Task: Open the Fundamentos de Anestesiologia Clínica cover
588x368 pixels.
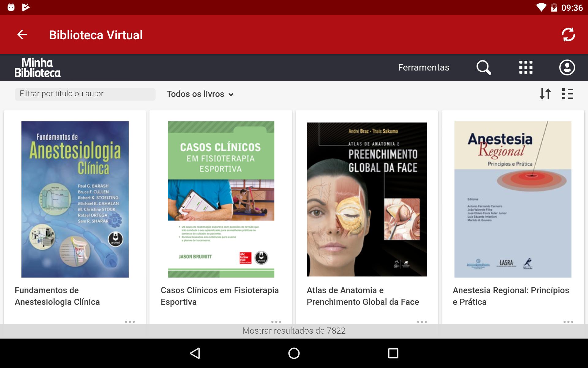Action: tap(75, 199)
